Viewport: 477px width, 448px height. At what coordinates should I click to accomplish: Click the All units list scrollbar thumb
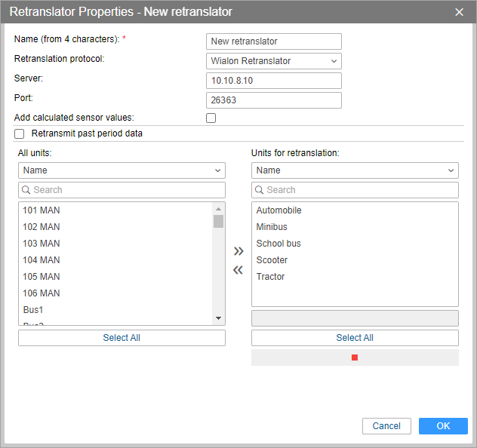[218, 221]
